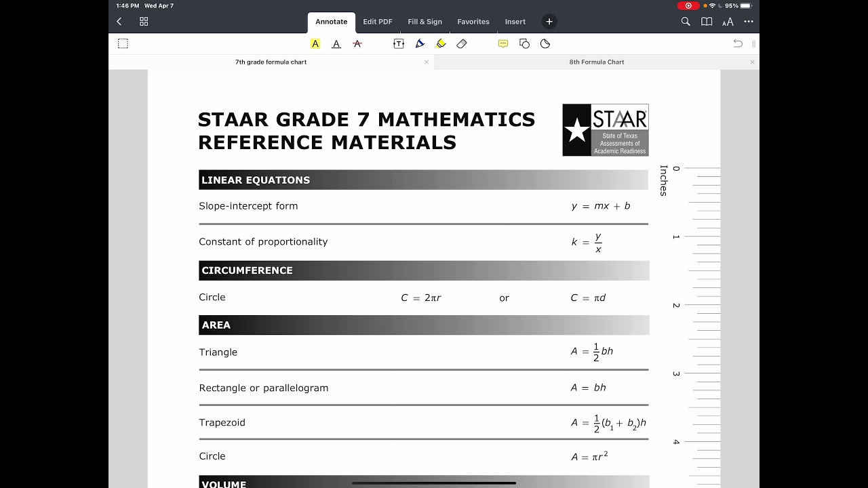Open the text size AA settings
The height and width of the screenshot is (488, 868).
pos(728,22)
